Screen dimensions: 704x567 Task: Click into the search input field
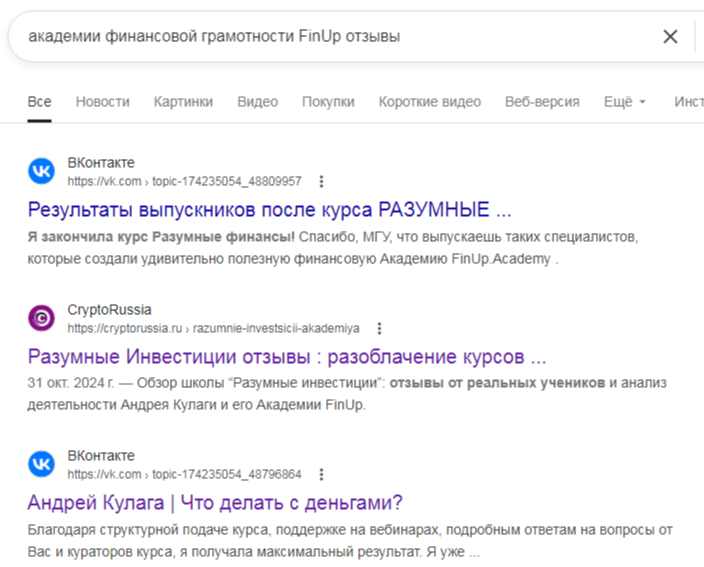(330, 37)
